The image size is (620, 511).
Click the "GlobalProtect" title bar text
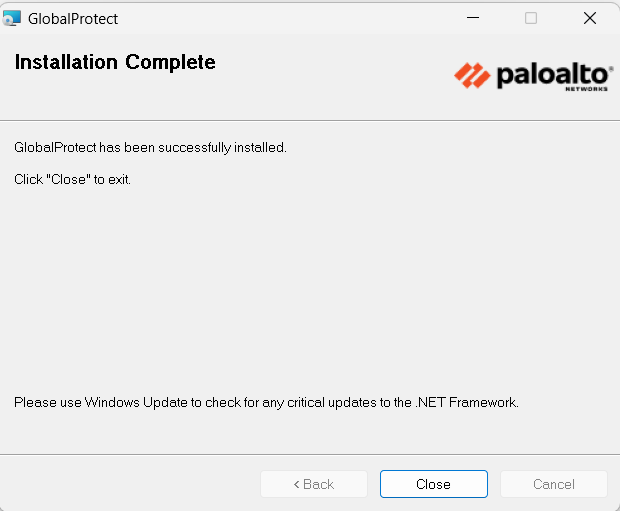click(73, 18)
